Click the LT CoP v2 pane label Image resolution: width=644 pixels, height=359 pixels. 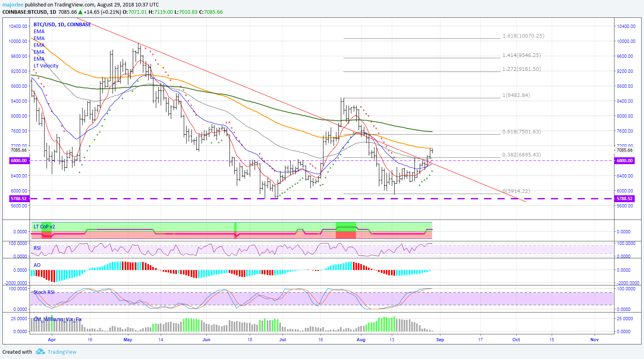coord(44,227)
